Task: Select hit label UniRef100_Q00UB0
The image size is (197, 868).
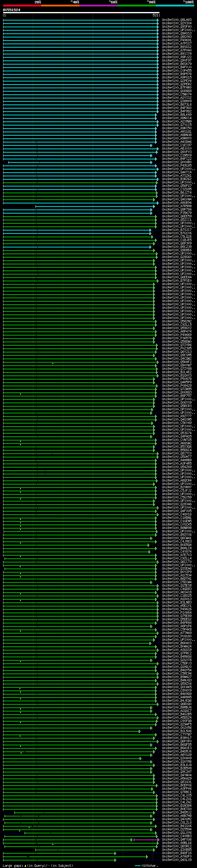Action: 177,162
